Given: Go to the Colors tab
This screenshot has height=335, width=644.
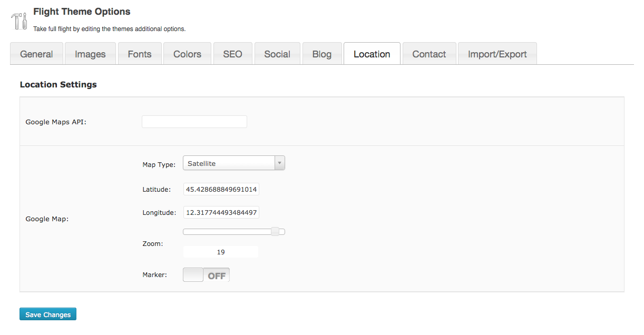Looking at the screenshot, I should [187, 54].
